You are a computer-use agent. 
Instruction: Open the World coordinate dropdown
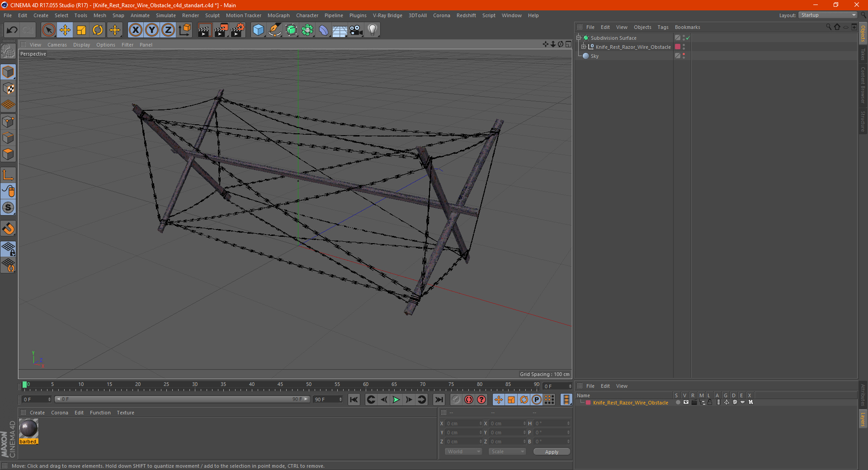point(463,451)
